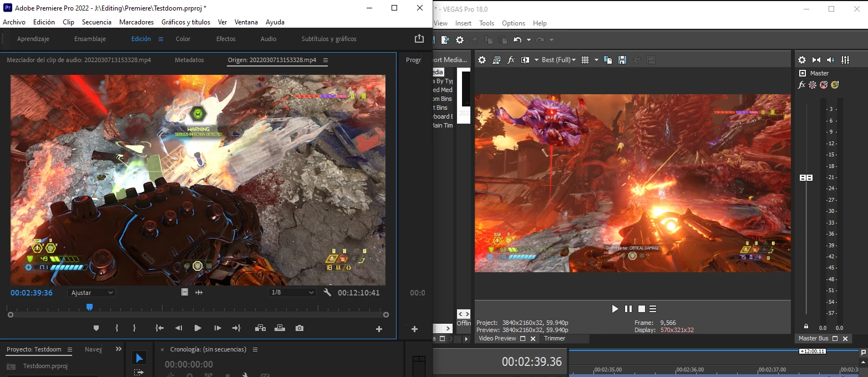Copy snapshot to clipboard in Video Preview
This screenshot has width=868, height=377.
pos(608,60)
